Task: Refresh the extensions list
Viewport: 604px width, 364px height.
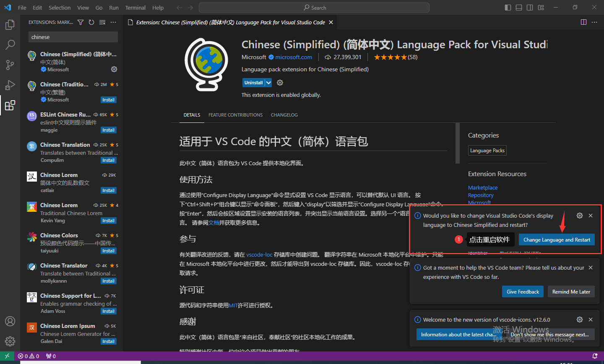Action: pos(91,22)
